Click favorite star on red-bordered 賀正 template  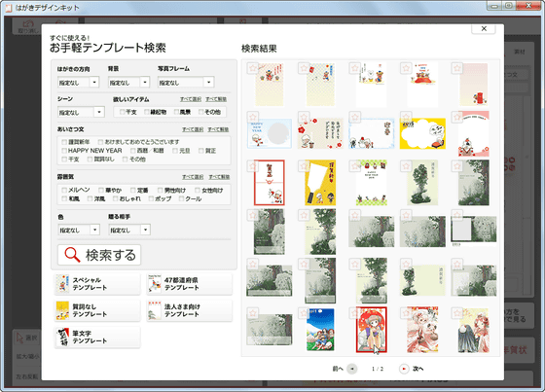pos(253,165)
